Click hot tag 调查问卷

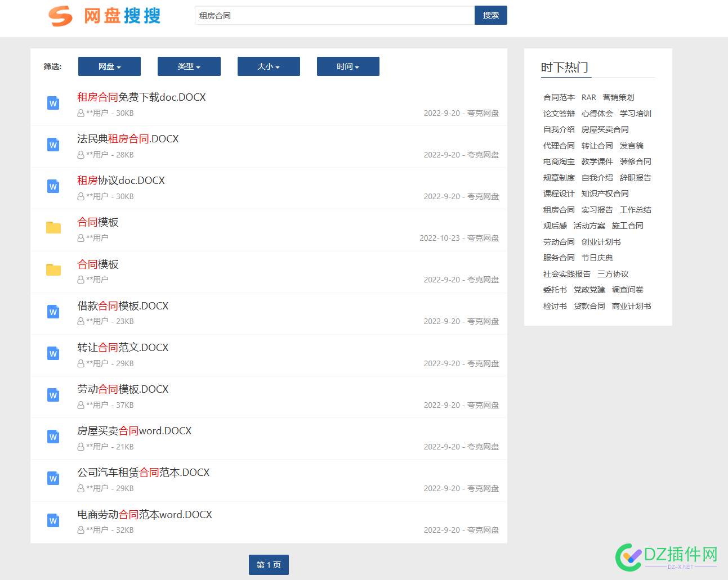coord(628,290)
